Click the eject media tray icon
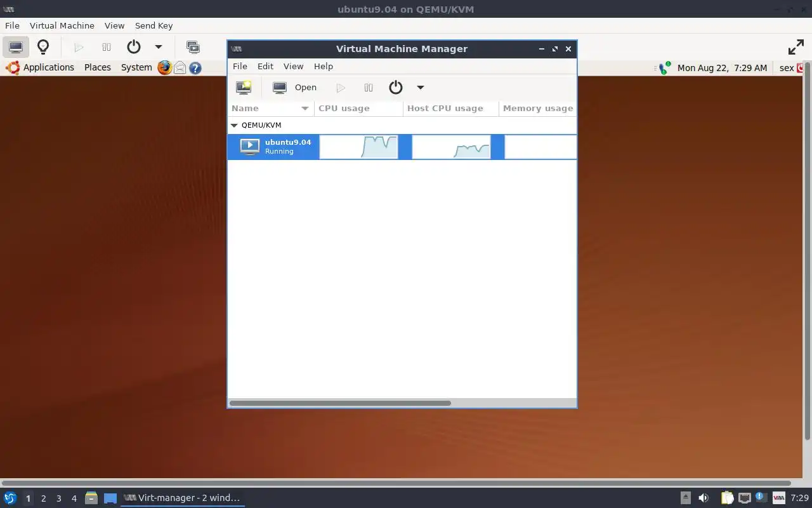The width and height of the screenshot is (812, 508). pyautogui.click(x=686, y=498)
